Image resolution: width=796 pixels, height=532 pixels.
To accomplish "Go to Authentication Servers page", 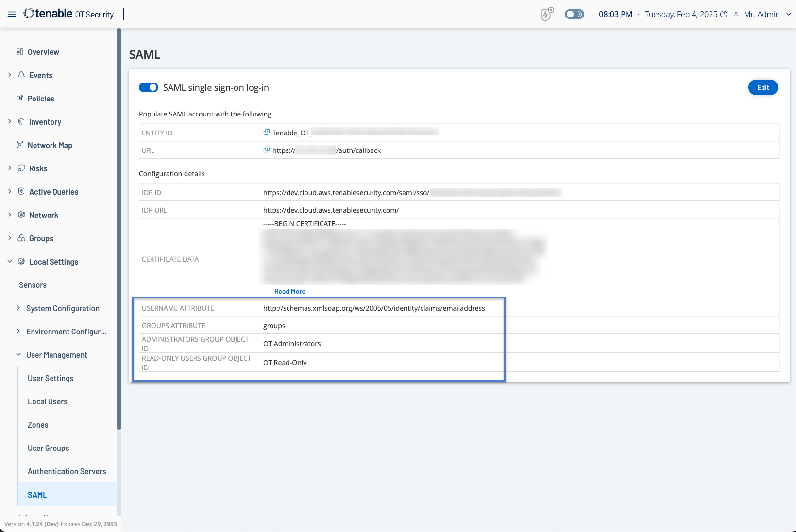I will pyautogui.click(x=67, y=471).
